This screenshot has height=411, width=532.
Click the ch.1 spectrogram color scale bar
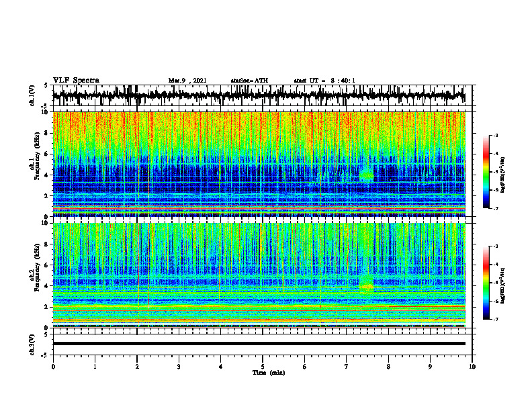pyautogui.click(x=486, y=172)
